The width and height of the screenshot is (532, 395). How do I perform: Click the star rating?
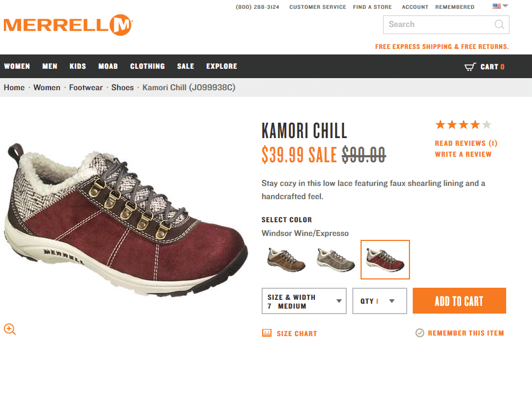point(463,125)
